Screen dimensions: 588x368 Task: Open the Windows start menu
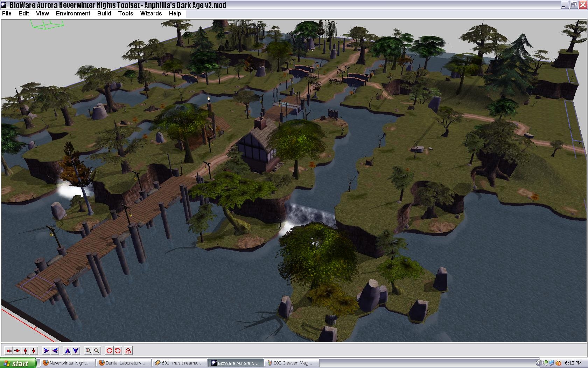tap(18, 363)
